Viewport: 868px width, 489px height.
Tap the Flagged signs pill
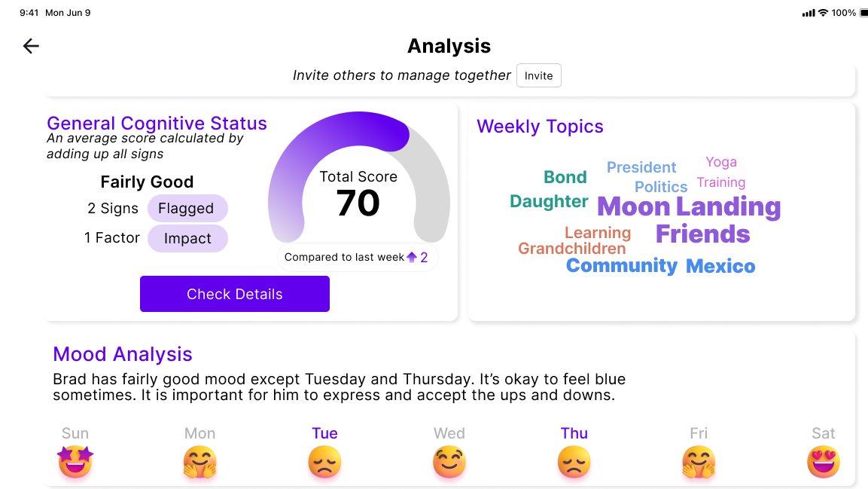pyautogui.click(x=187, y=209)
